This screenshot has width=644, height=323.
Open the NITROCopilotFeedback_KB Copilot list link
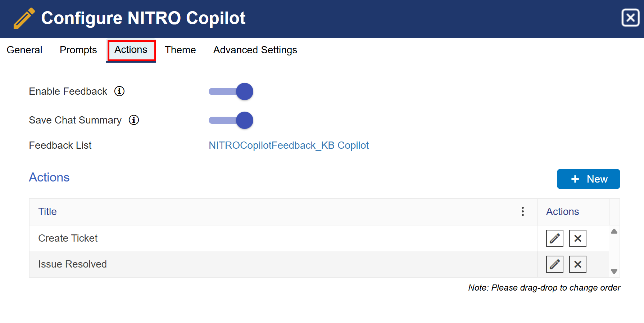[x=289, y=145]
